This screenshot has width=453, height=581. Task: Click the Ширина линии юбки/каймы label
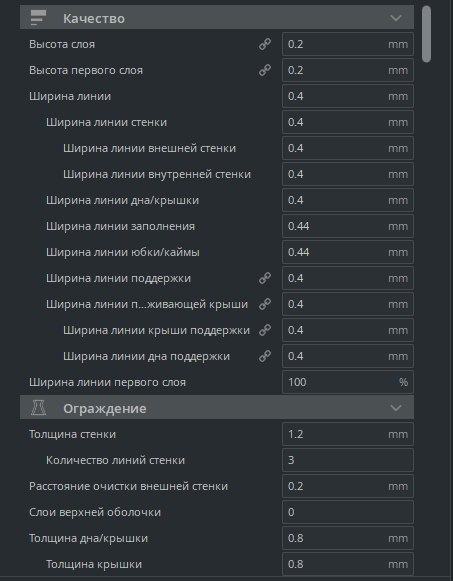click(x=123, y=252)
